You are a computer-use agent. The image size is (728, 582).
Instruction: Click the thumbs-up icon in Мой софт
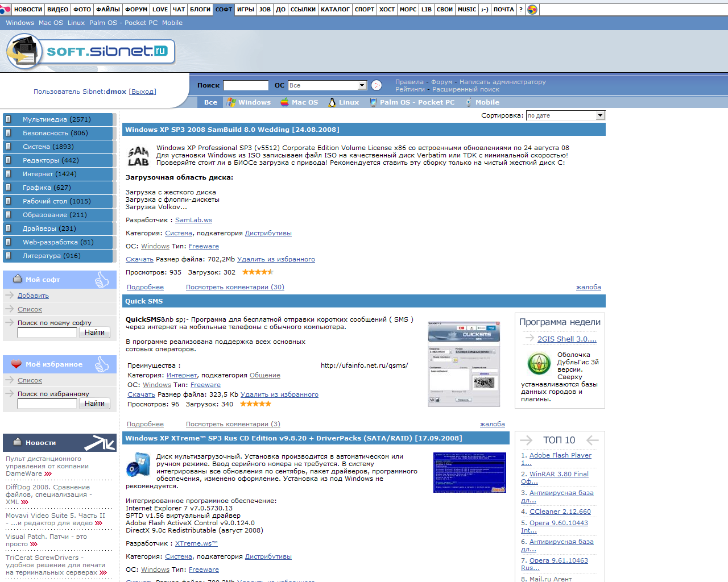pyautogui.click(x=102, y=279)
